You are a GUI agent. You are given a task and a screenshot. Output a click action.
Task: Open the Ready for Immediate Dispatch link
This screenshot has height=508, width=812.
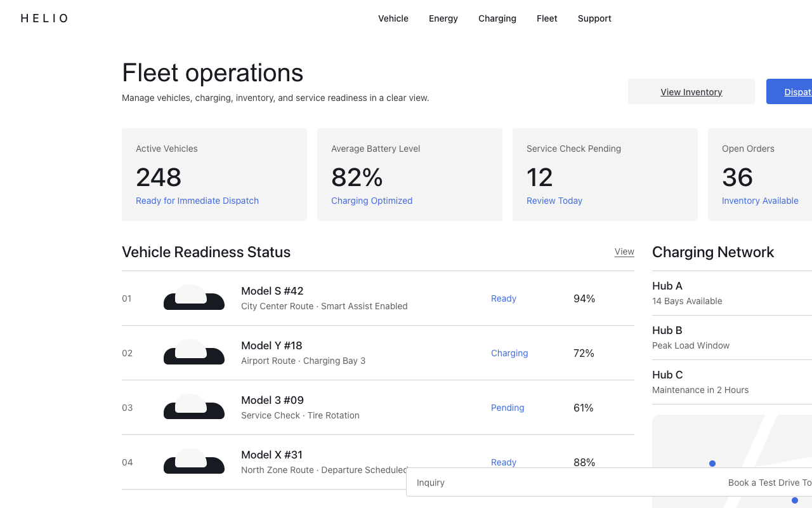197,201
